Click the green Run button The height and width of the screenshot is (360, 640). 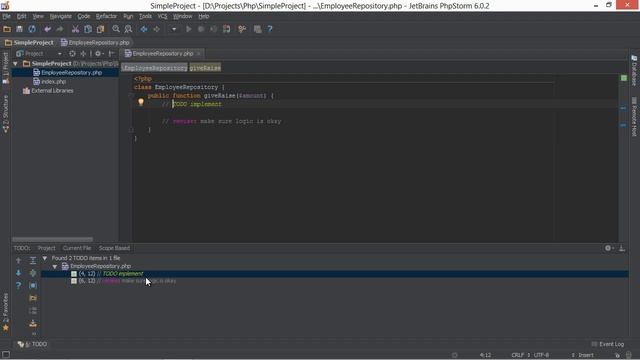[188, 29]
